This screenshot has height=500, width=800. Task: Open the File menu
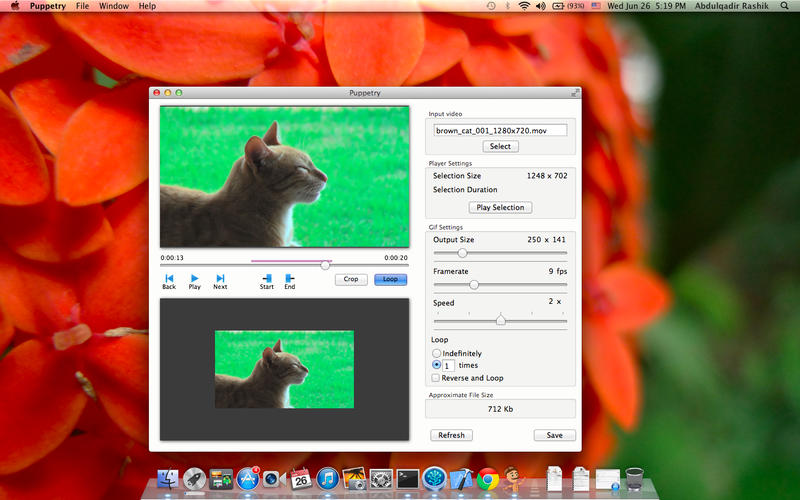tap(82, 6)
